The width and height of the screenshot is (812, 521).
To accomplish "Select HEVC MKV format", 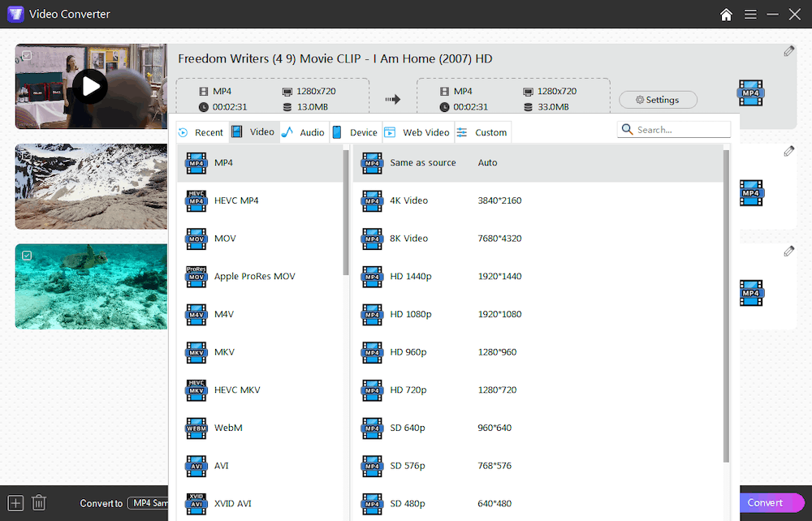I will click(x=260, y=390).
